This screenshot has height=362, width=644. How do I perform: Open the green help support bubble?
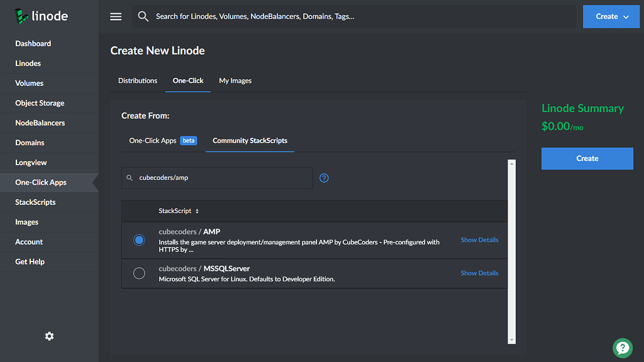pyautogui.click(x=622, y=347)
